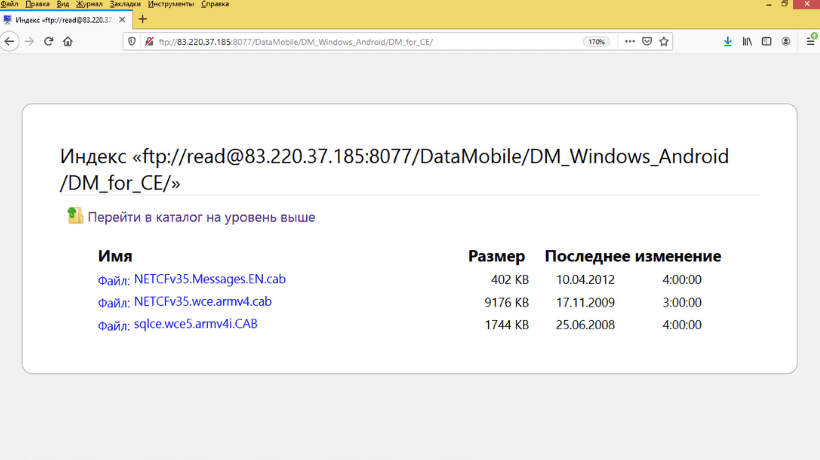Click the date 17.11.2009
The width and height of the screenshot is (820, 460).
click(585, 302)
